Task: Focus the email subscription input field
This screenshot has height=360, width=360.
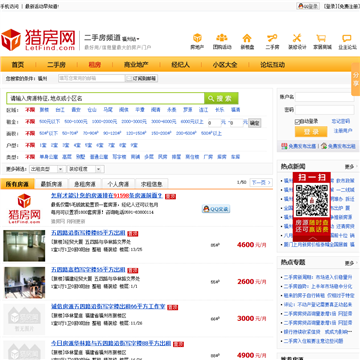Action: point(92,79)
